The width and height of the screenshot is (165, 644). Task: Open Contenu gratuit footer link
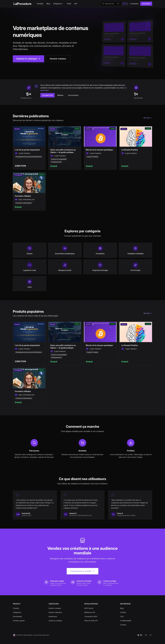[x=19, y=621]
